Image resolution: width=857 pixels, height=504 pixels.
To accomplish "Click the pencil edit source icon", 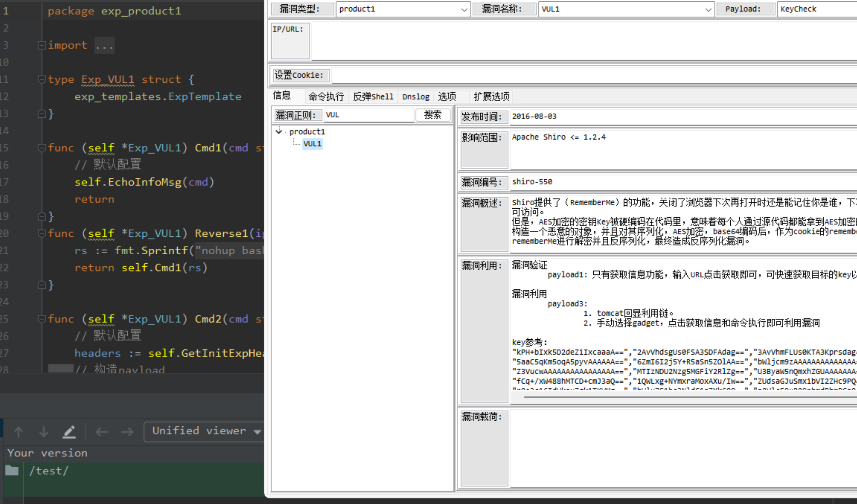I will pos(69,432).
